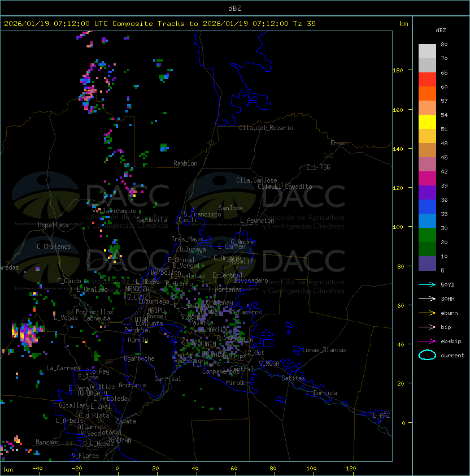Click the La_Carrera place label
Image resolution: width=470 pixels, height=476 pixels.
point(63,368)
